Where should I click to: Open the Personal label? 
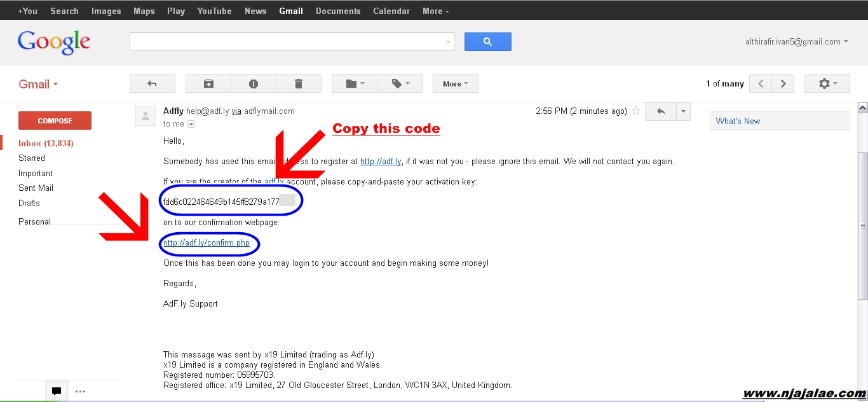[34, 222]
